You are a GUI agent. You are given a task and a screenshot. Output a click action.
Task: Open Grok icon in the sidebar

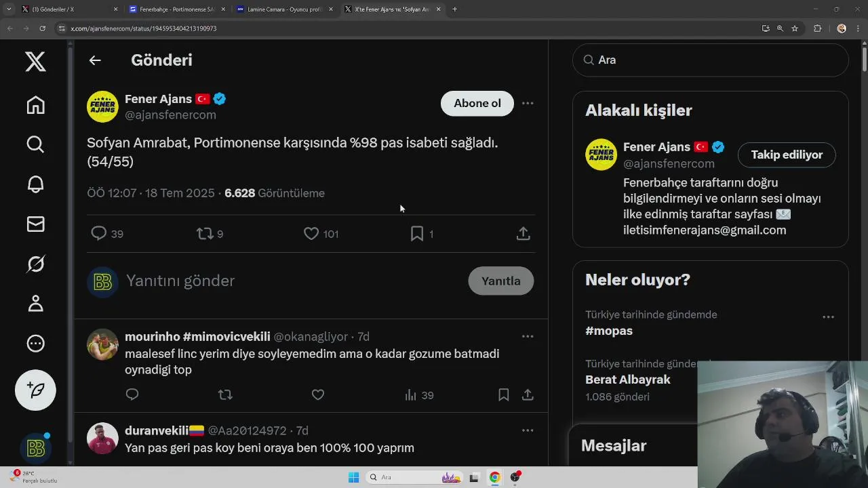pos(35,264)
